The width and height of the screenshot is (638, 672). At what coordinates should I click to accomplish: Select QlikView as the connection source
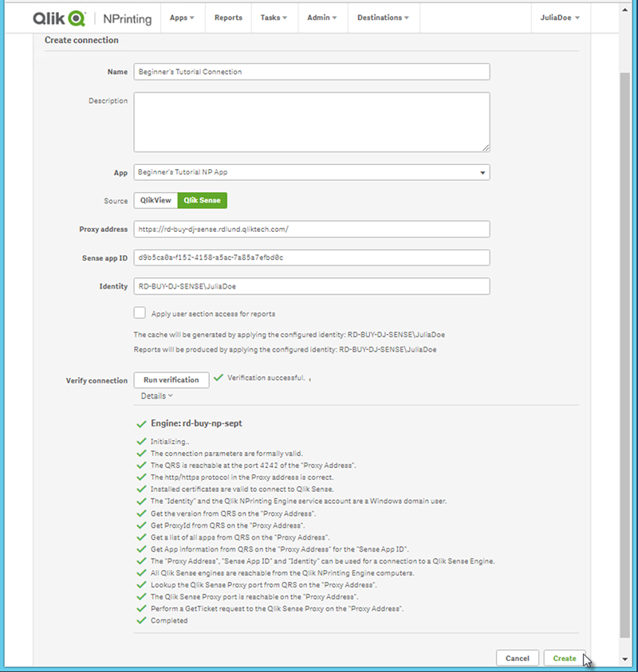pos(155,200)
